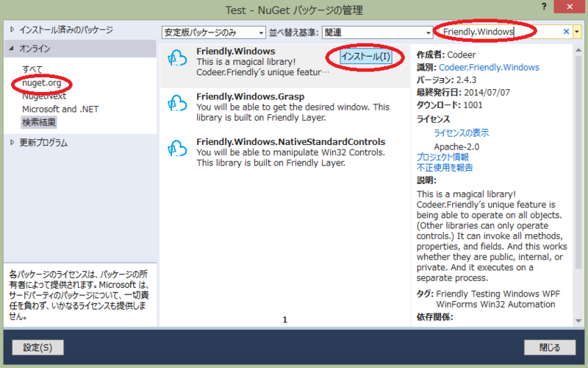
Task: Select the 検索結果 item
Action: tap(39, 122)
